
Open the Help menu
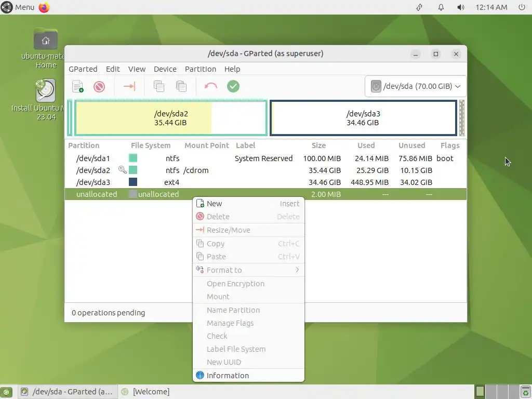tap(232, 69)
